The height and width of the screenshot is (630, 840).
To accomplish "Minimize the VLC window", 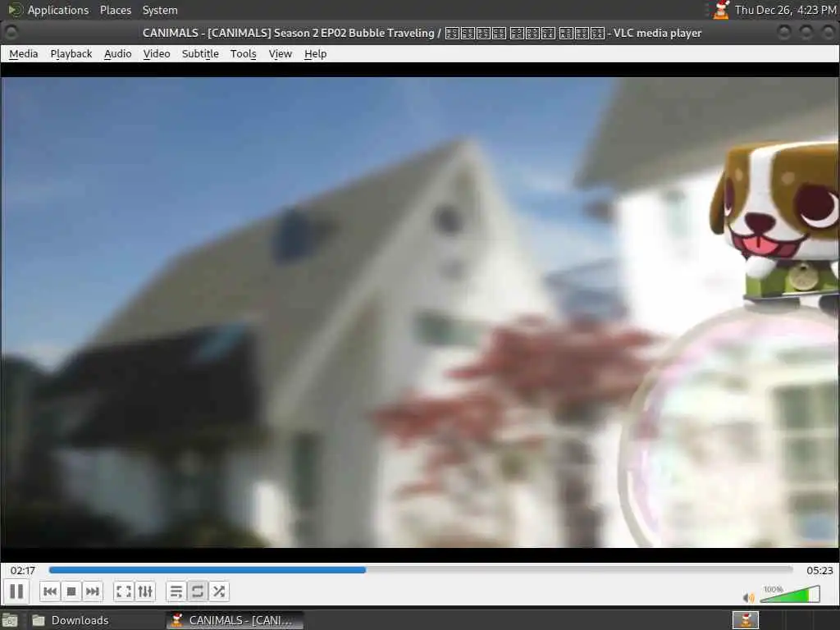I will [783, 33].
